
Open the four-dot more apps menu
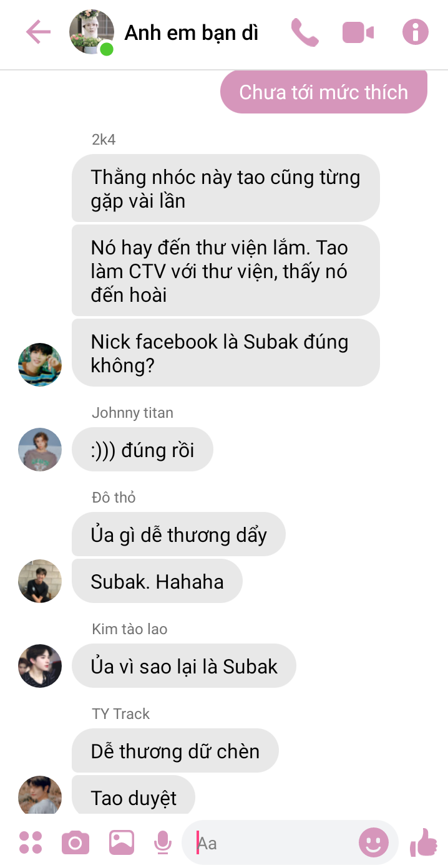pyautogui.click(x=31, y=842)
